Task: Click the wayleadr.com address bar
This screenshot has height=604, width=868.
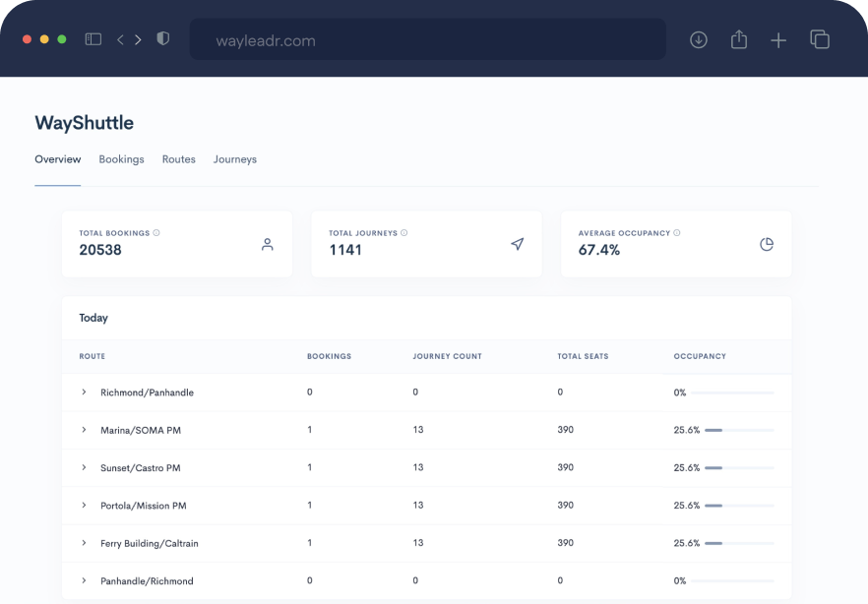Action: tap(426, 39)
